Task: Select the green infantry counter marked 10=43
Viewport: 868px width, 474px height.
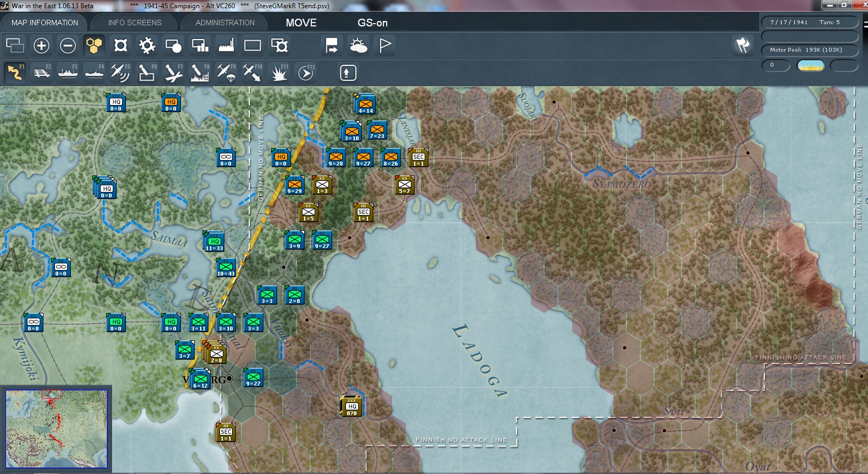Action: (x=226, y=267)
